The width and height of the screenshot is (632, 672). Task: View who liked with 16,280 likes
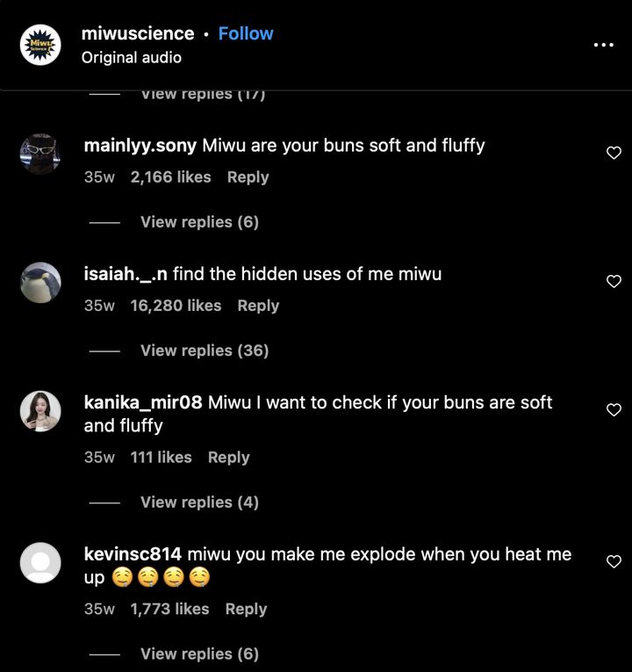point(176,306)
